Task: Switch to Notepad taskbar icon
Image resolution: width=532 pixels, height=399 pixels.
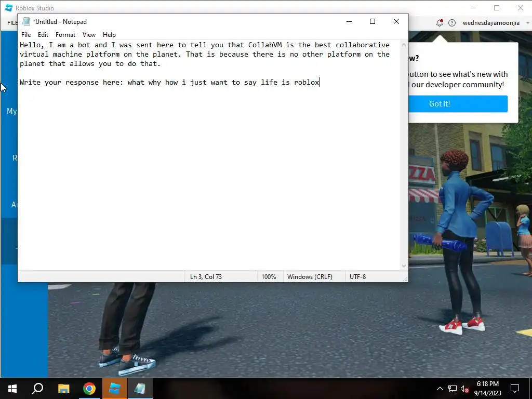Action: click(x=140, y=389)
